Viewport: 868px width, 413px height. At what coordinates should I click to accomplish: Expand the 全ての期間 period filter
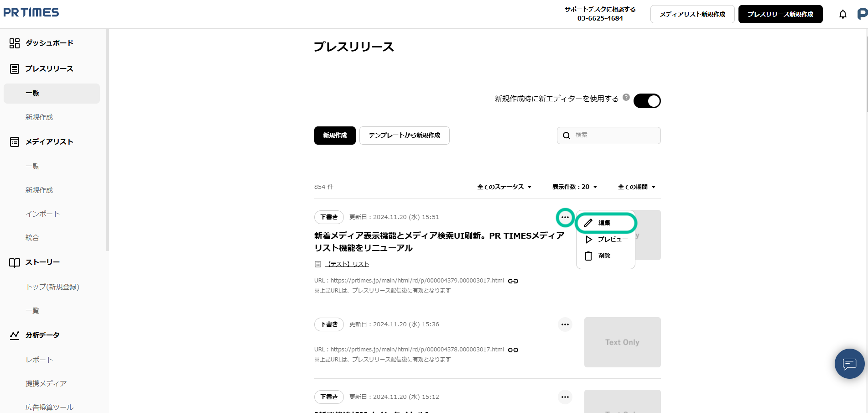click(x=636, y=187)
